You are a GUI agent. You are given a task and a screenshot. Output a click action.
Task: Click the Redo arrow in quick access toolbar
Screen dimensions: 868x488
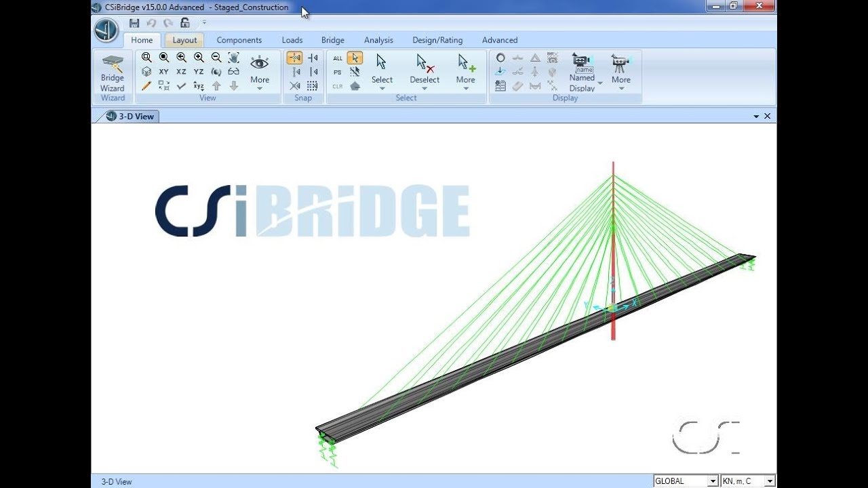point(168,23)
